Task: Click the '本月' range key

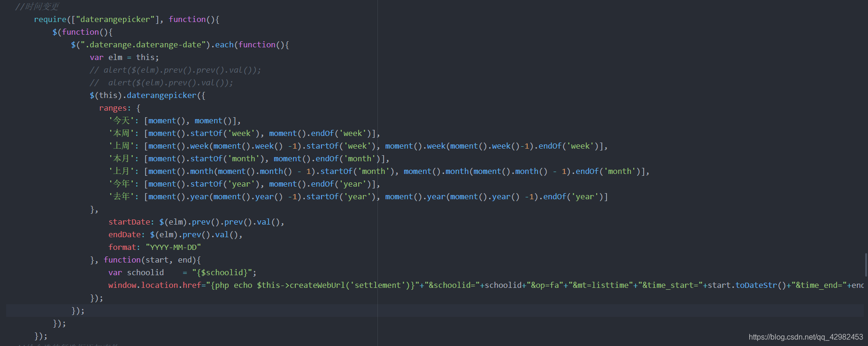Action: (121, 158)
